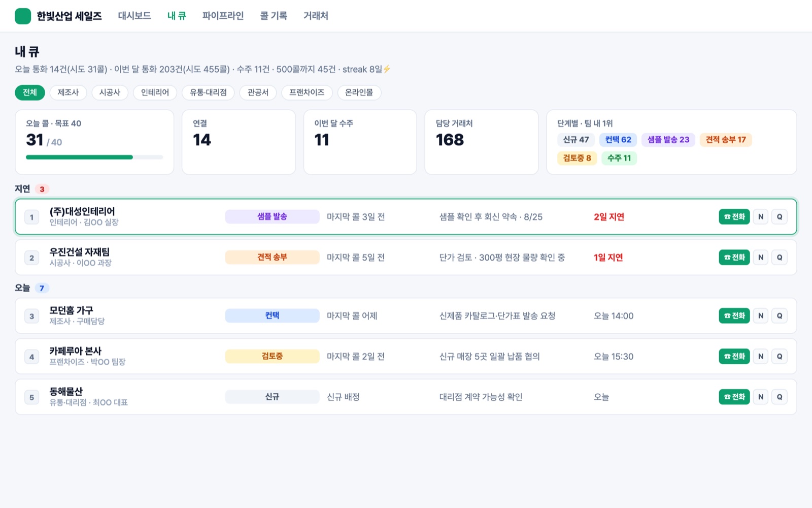812x508 pixels.
Task: Call 카페루아 본사 with the 전화 button
Action: click(x=734, y=357)
